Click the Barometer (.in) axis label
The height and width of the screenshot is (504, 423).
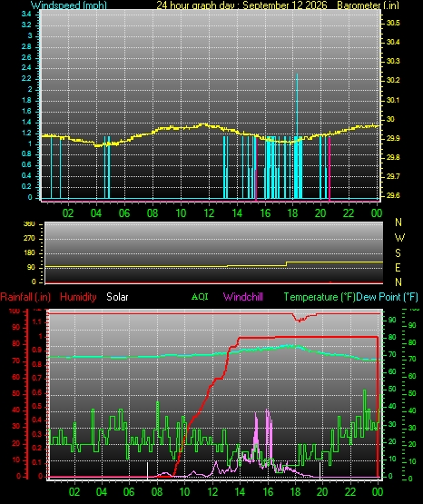coord(368,5)
